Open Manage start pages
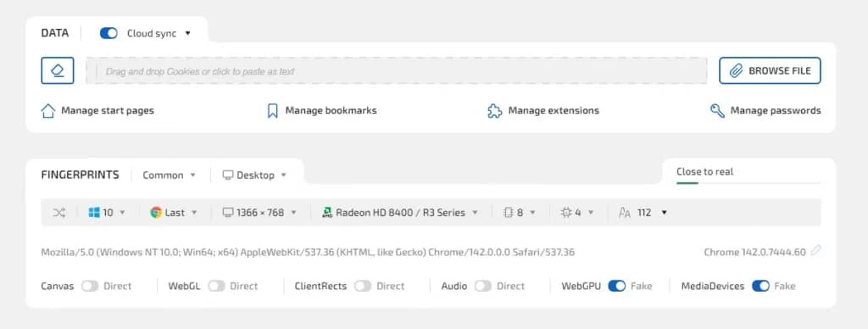The height and width of the screenshot is (329, 868). click(97, 111)
